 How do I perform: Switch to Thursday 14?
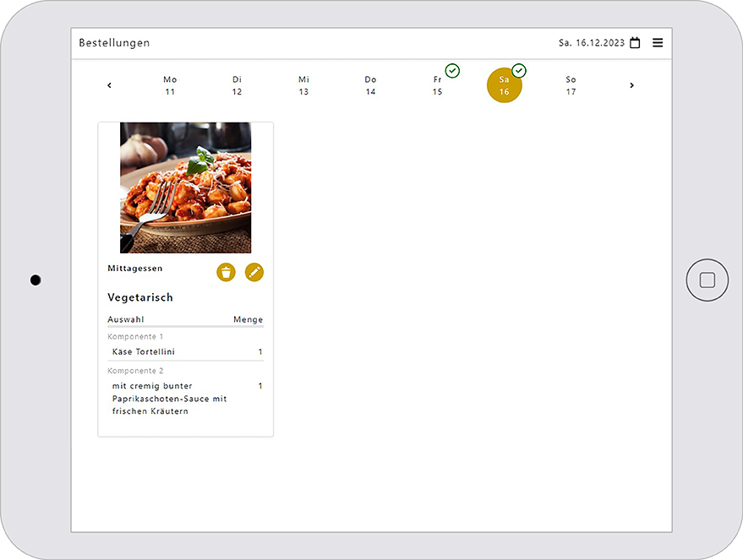(370, 85)
